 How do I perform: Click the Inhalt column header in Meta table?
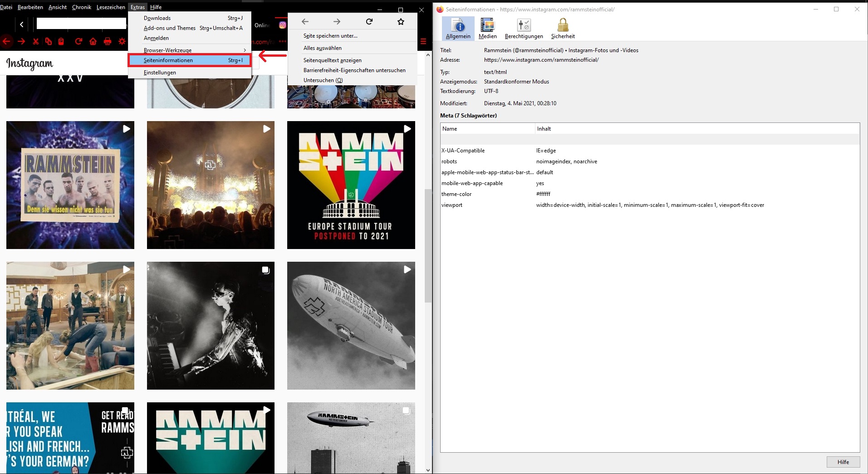[x=697, y=129]
